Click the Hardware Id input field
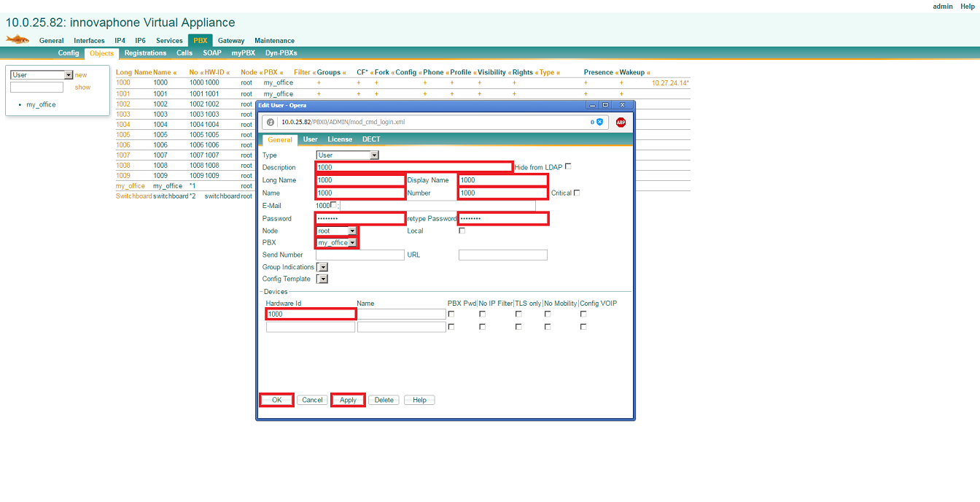This screenshot has width=980, height=502. 311,314
